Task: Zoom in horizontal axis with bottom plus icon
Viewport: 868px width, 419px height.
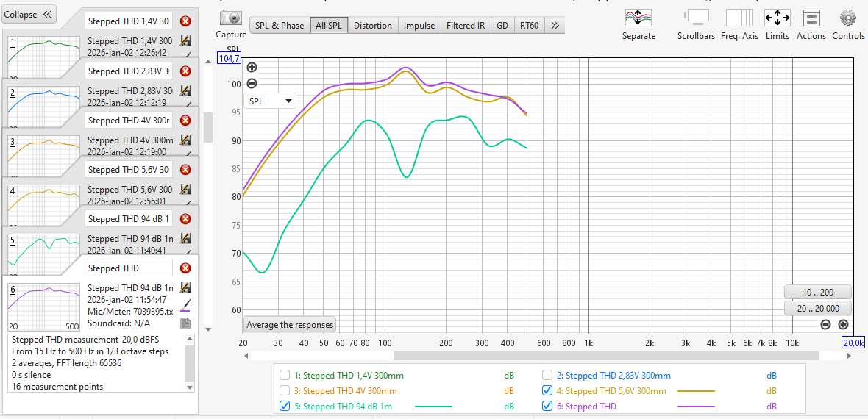Action: (843, 325)
